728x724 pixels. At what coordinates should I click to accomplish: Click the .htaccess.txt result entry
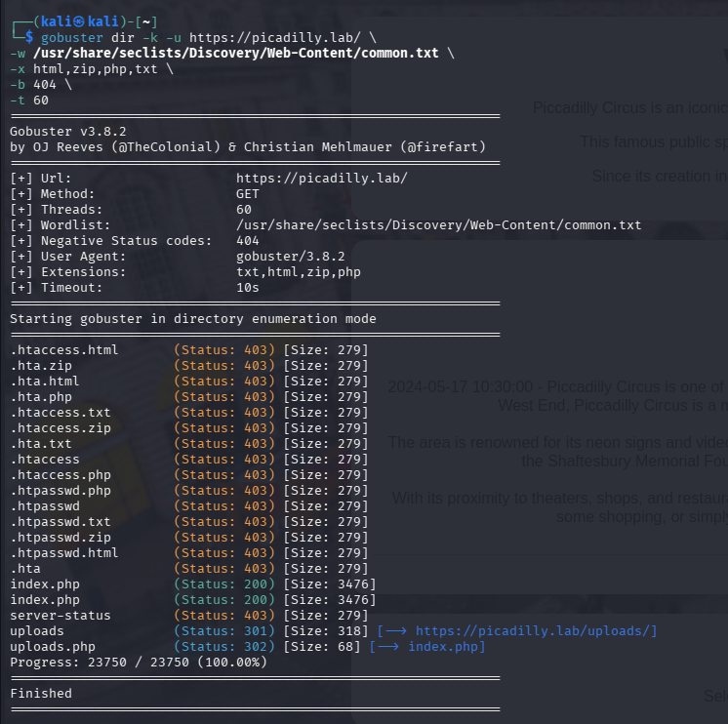[x=61, y=412]
